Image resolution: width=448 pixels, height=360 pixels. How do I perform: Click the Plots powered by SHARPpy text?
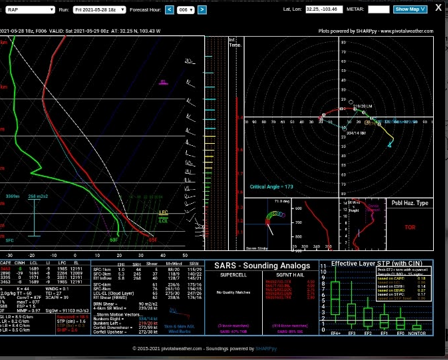pyautogui.click(x=376, y=31)
